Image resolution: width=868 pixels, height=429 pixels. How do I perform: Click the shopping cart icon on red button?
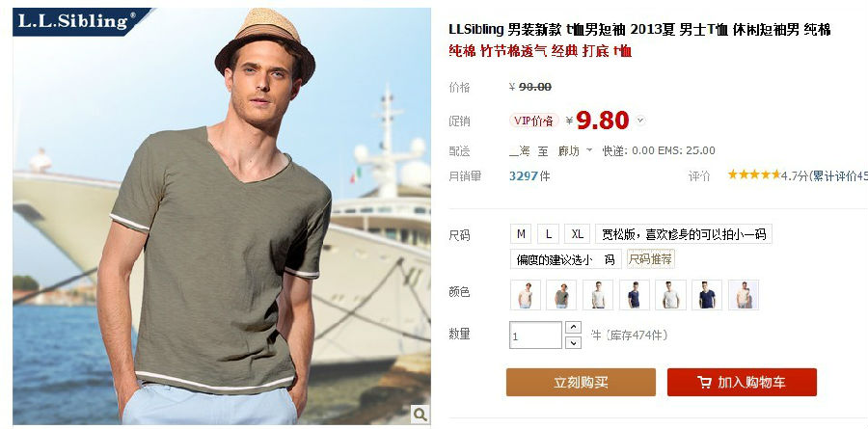704,383
